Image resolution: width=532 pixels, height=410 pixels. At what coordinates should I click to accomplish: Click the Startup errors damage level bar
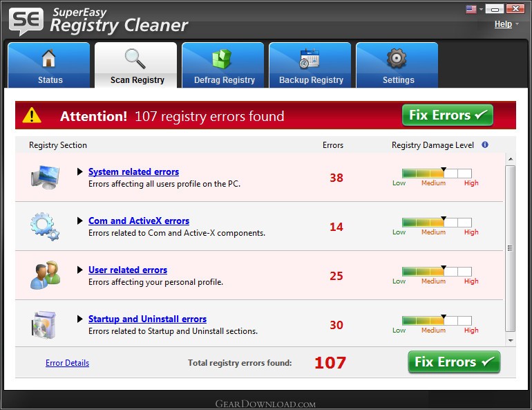click(x=437, y=320)
